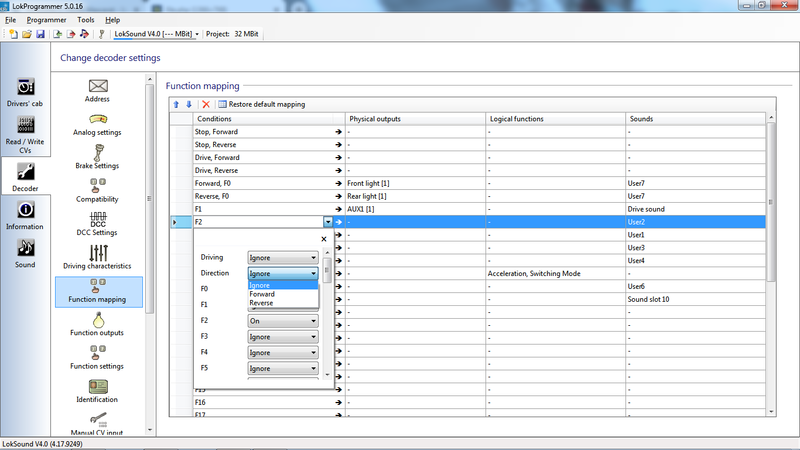Open the Sound sidebar section

click(x=25, y=254)
